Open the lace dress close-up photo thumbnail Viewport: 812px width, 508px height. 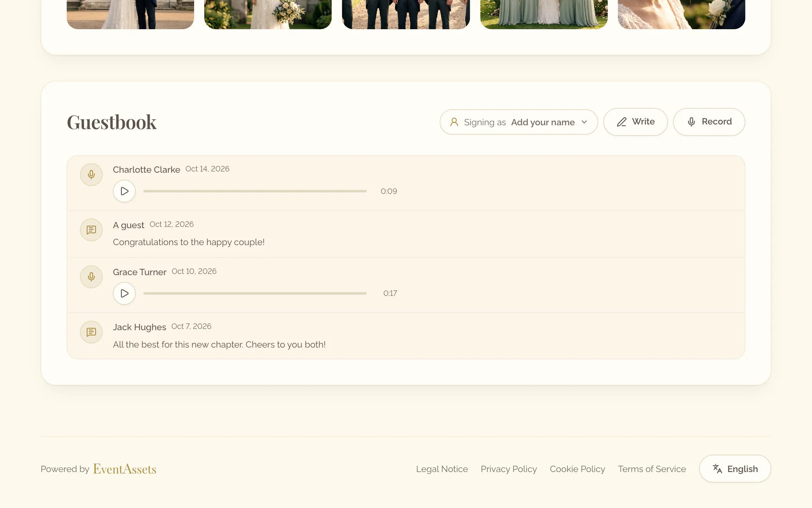[681, 14]
